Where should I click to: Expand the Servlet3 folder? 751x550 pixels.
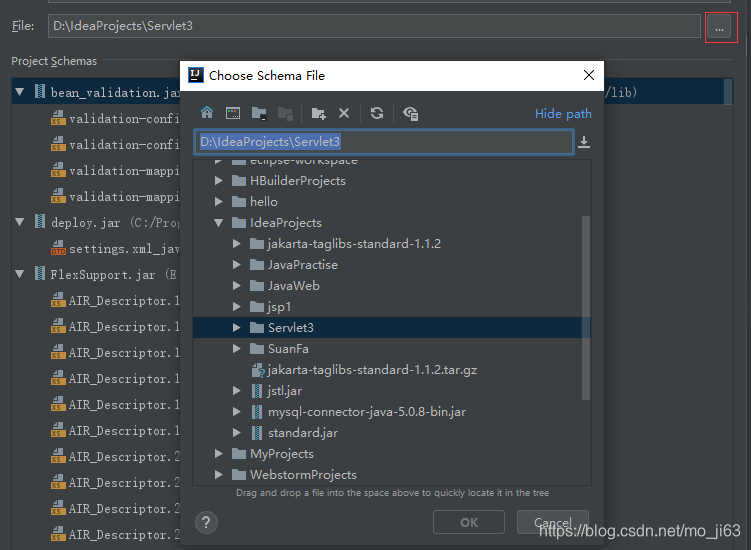[237, 328]
